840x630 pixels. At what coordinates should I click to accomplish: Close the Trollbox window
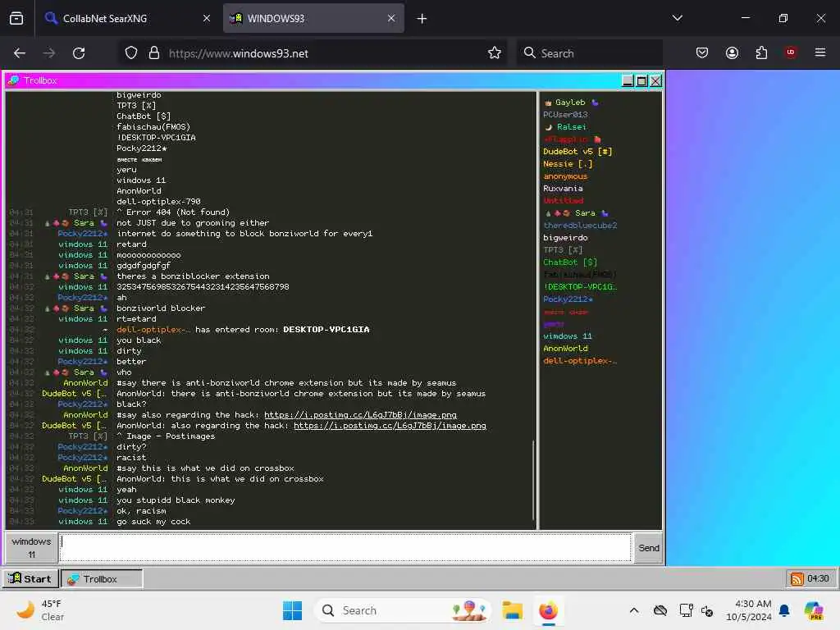point(655,81)
